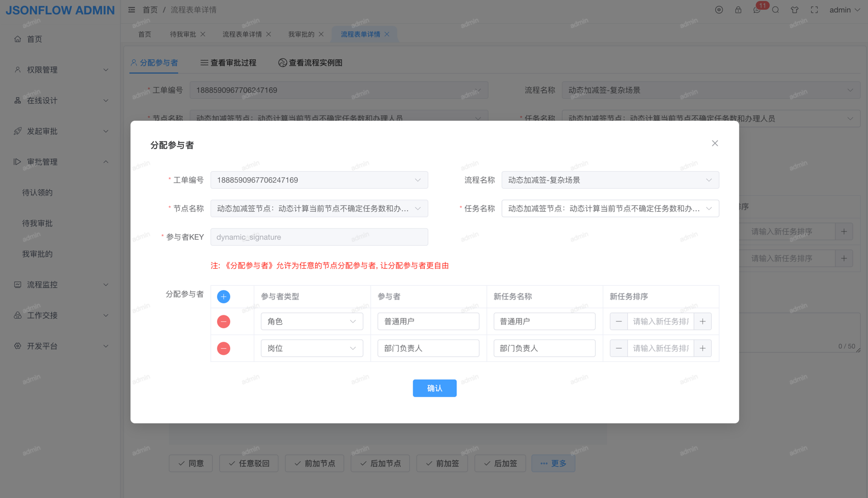The image size is (868, 498).
Task: Click the theme shirt icon
Action: pos(795,10)
